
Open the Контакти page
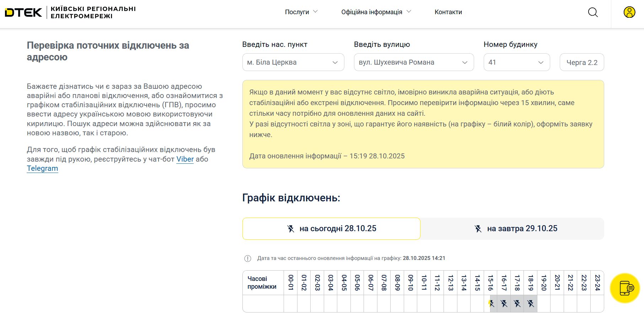(x=448, y=12)
